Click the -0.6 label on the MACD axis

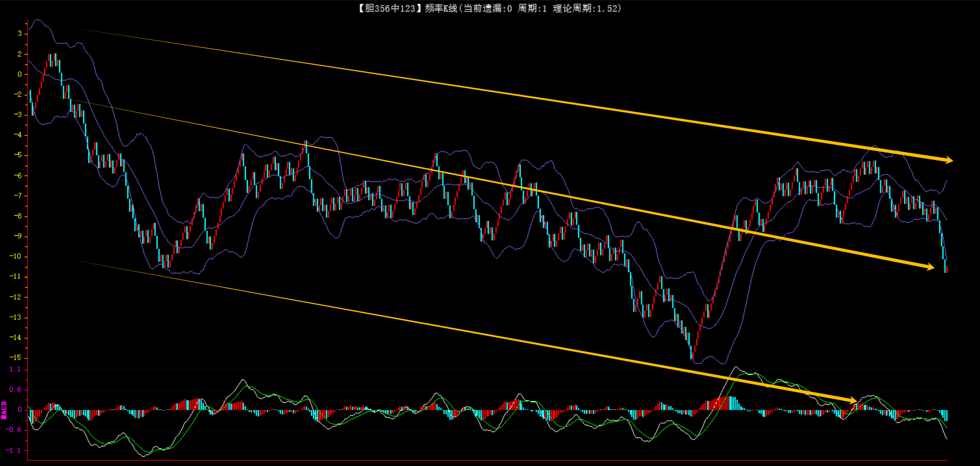pos(14,430)
